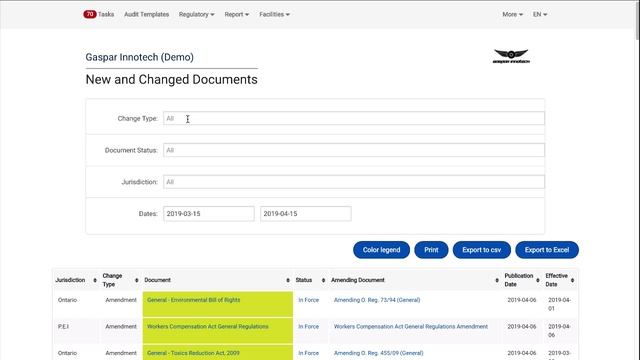This screenshot has width=640, height=360.
Task: Click the Gaspar Innotech (Demo) heading link
Action: [140, 57]
